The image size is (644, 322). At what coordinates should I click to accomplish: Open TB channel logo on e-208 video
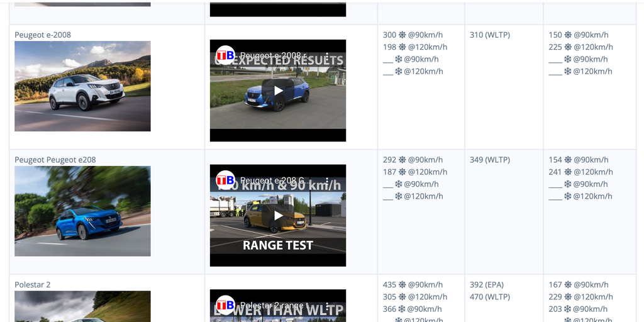225,180
